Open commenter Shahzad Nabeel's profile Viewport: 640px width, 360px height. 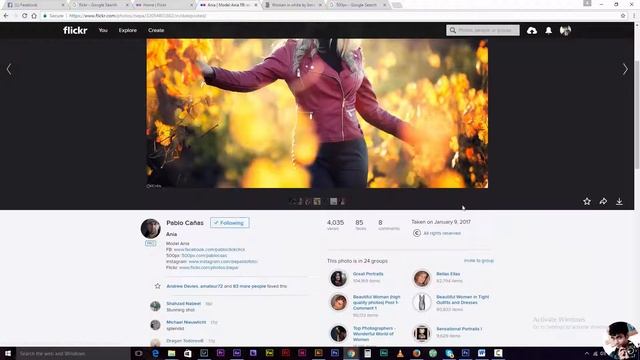[183, 304]
